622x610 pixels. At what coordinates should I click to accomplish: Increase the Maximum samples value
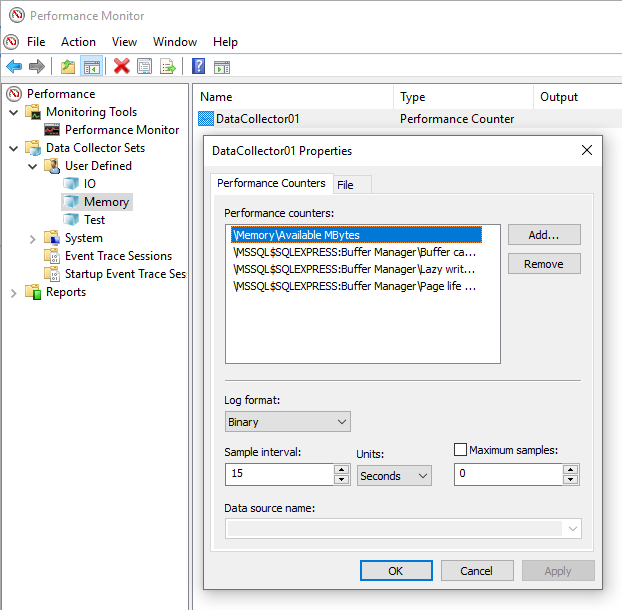pyautogui.click(x=570, y=470)
